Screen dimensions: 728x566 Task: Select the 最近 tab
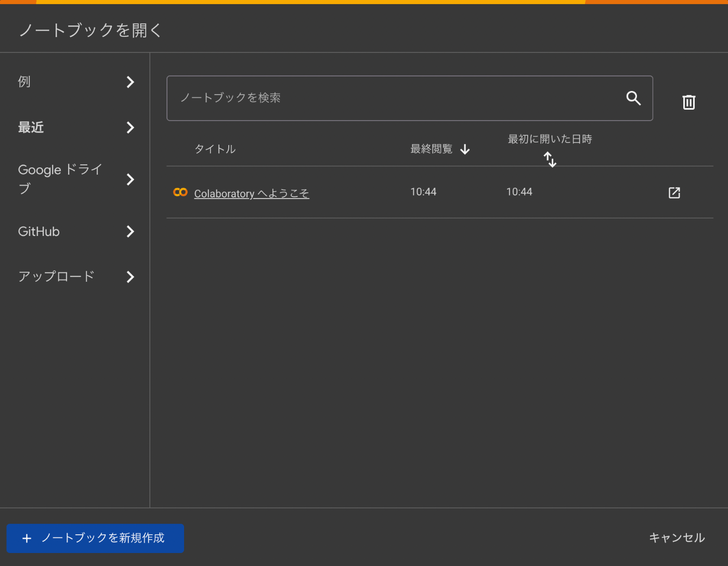pyautogui.click(x=75, y=127)
